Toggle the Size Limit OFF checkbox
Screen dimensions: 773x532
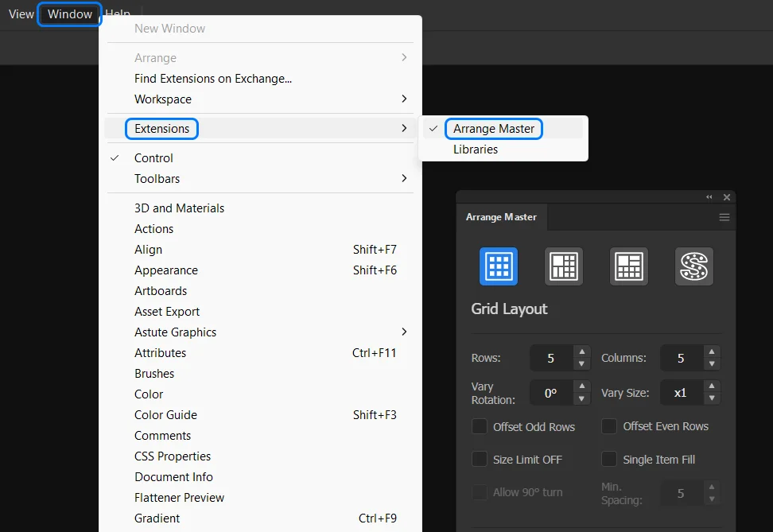coord(480,460)
